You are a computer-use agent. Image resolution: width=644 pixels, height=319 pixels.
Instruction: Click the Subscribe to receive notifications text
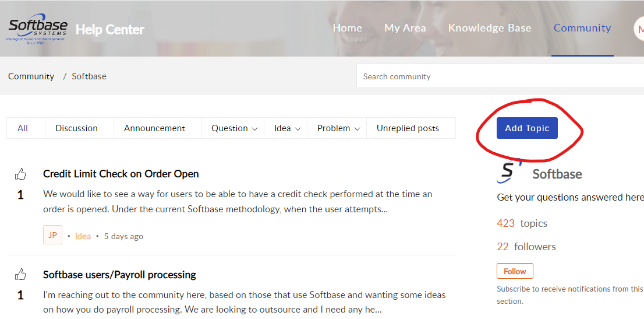(x=569, y=295)
